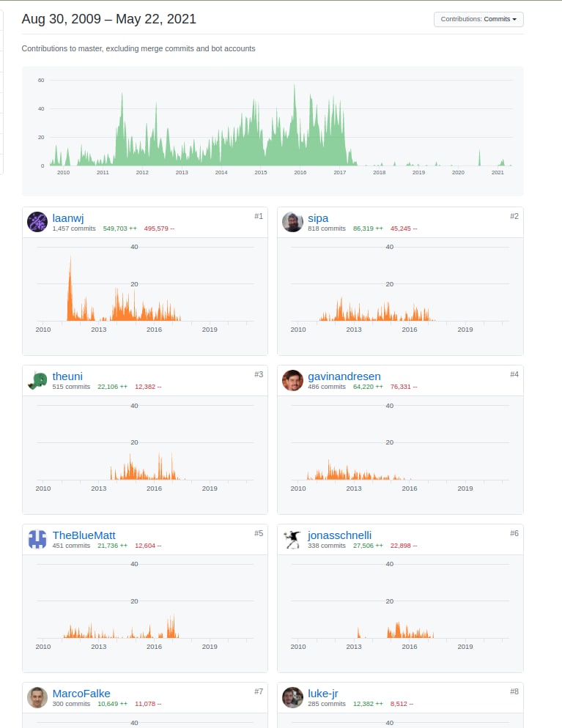This screenshot has height=728, width=562.
Task: Open theuni's profile link
Action: point(67,376)
